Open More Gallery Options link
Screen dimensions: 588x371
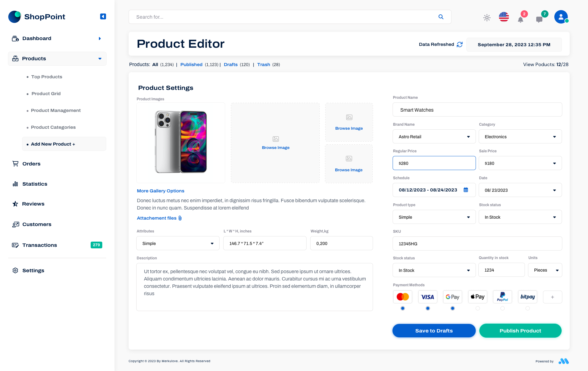[x=160, y=191]
